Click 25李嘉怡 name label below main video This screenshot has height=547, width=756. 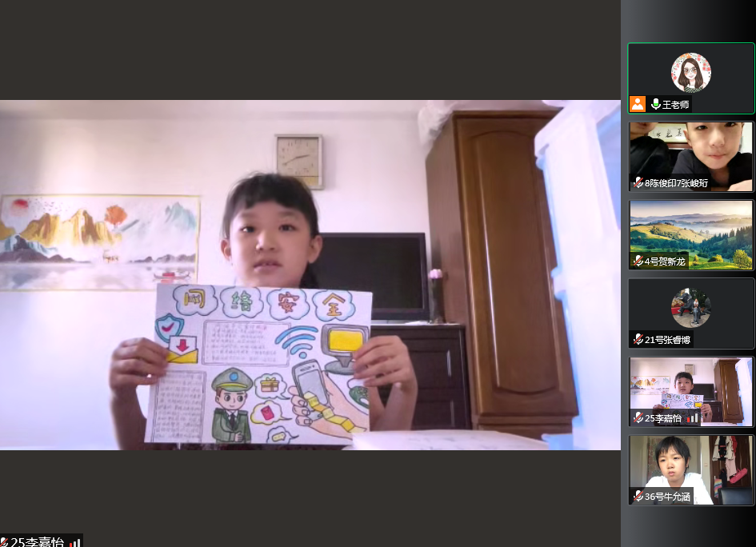tap(37, 542)
